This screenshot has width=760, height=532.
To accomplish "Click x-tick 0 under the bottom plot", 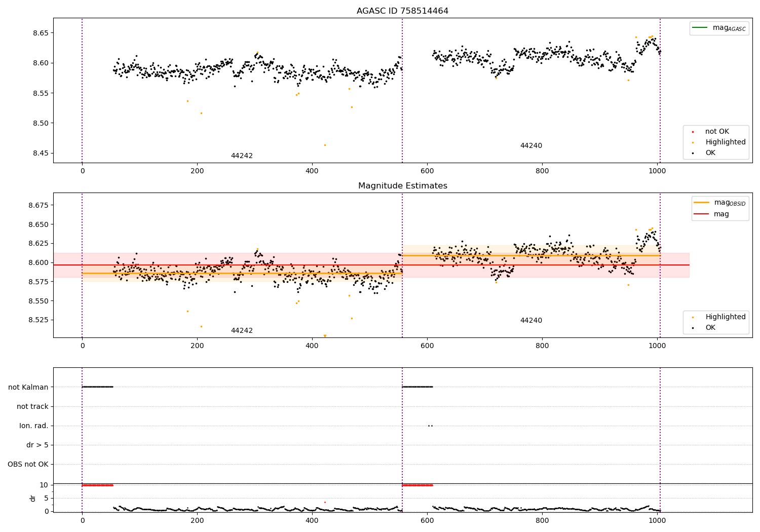I will coord(82,520).
